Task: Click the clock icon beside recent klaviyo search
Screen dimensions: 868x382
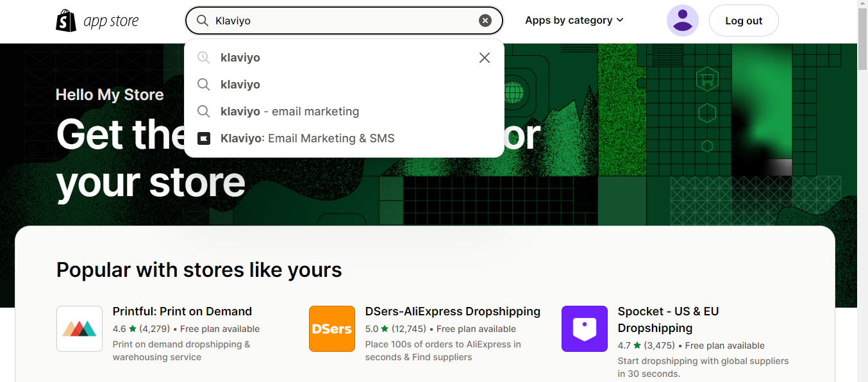Action: coord(203,58)
